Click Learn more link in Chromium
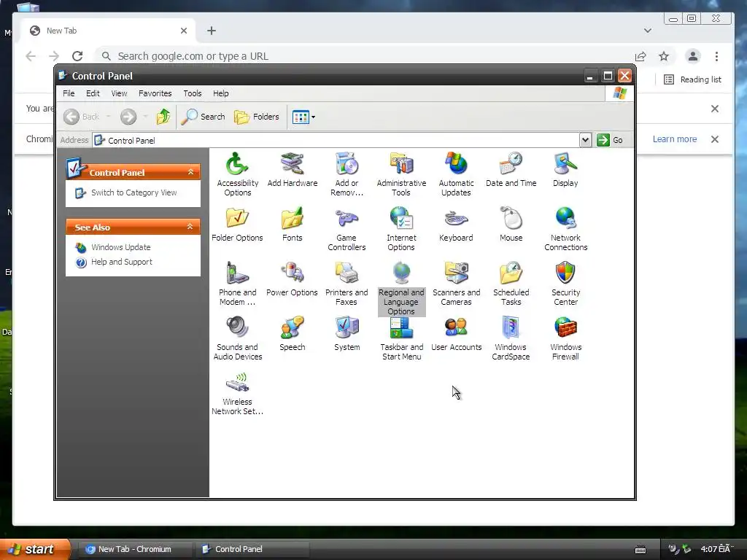The width and height of the screenshot is (747, 560). tap(675, 139)
